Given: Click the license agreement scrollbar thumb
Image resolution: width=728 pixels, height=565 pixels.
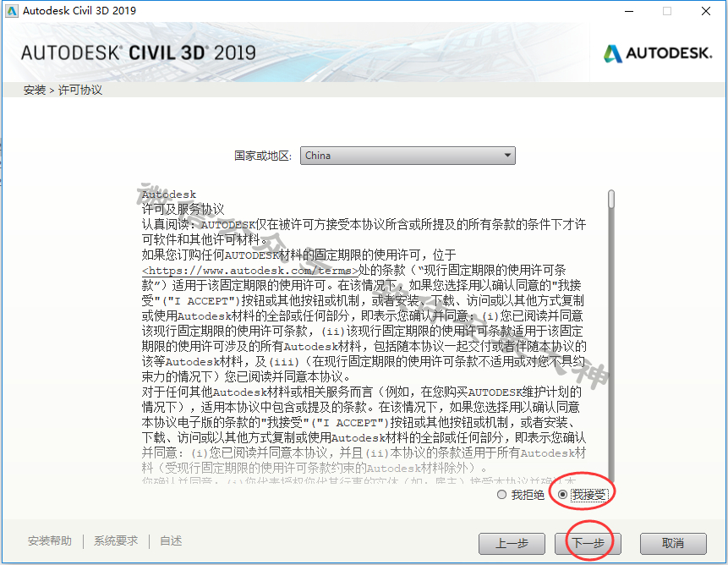Looking at the screenshot, I should click(611, 199).
